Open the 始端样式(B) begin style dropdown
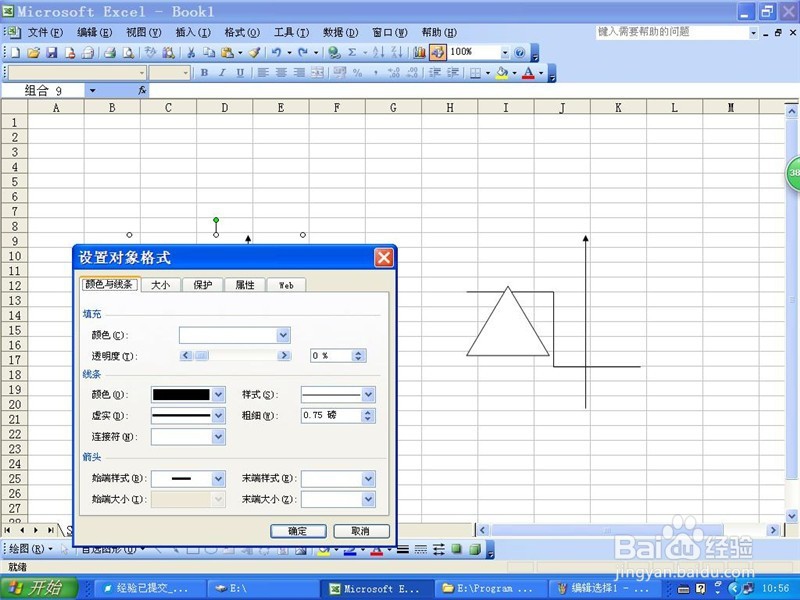Screen dimensions: 800x600 coord(218,479)
